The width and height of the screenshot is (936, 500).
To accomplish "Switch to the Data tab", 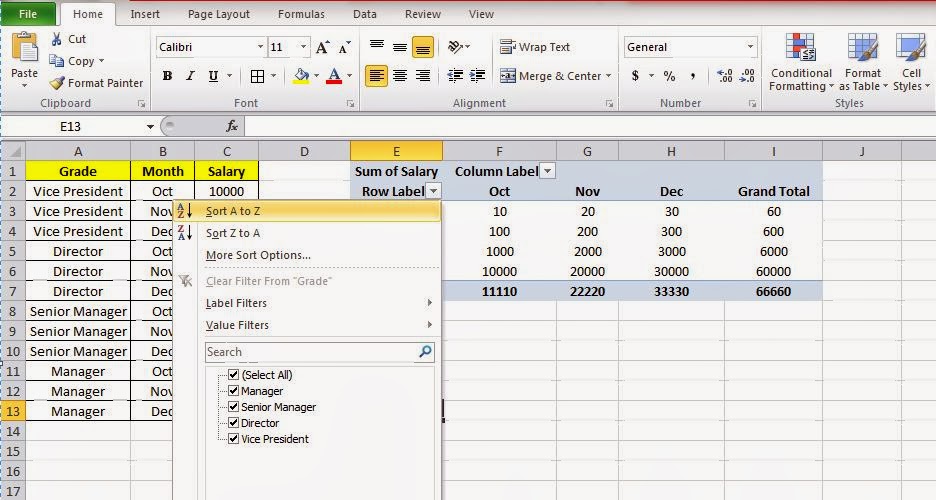I will (x=364, y=14).
